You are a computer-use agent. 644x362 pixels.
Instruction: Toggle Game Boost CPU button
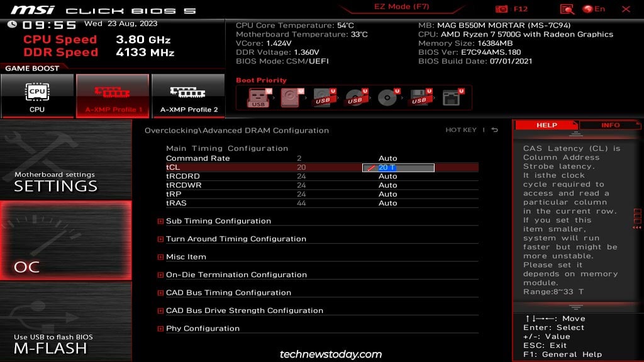tap(37, 96)
